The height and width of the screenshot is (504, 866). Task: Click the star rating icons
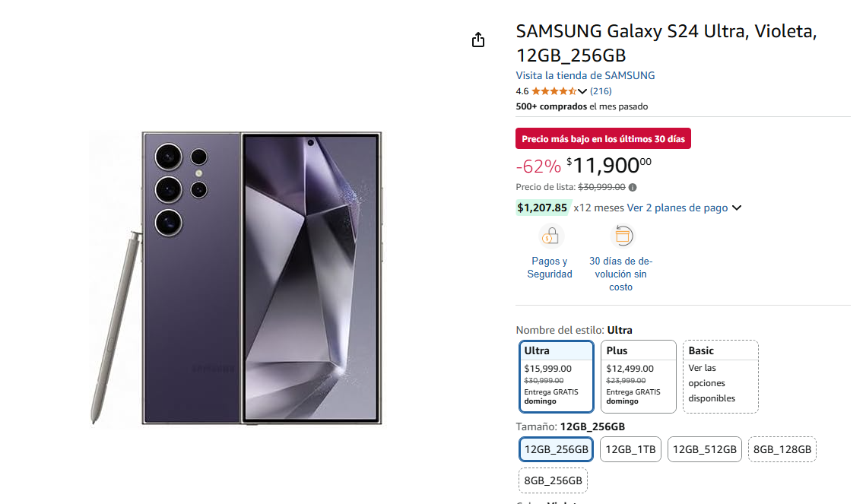(x=554, y=91)
